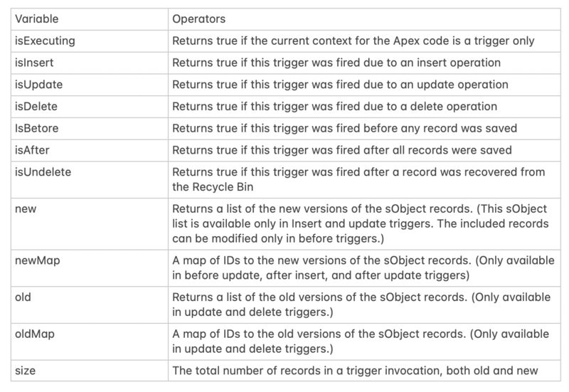Click the 'after all records were saved' description

pyautogui.click(x=342, y=150)
